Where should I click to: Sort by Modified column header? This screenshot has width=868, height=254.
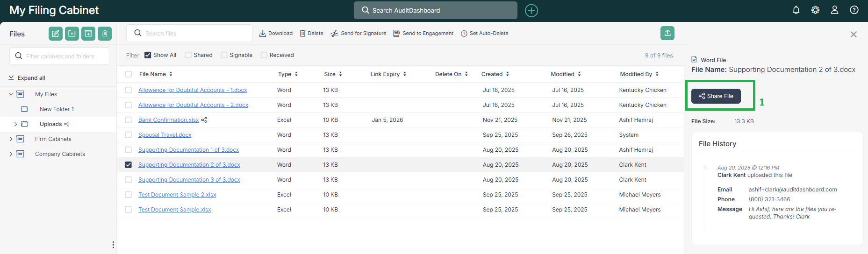[566, 74]
